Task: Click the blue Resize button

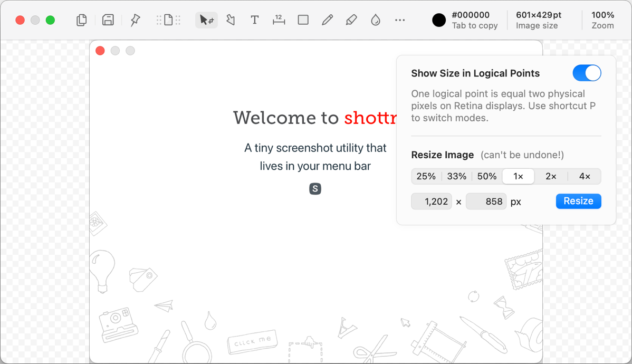Action: tap(578, 201)
